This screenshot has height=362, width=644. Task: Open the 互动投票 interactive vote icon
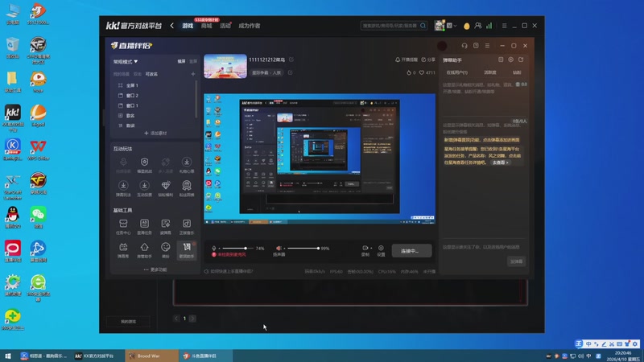click(144, 188)
